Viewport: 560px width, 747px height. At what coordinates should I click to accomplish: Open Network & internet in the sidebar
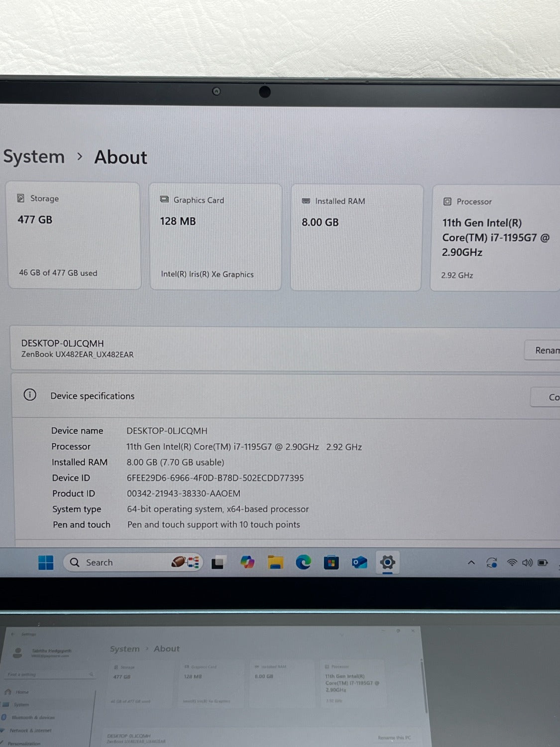[x=30, y=731]
